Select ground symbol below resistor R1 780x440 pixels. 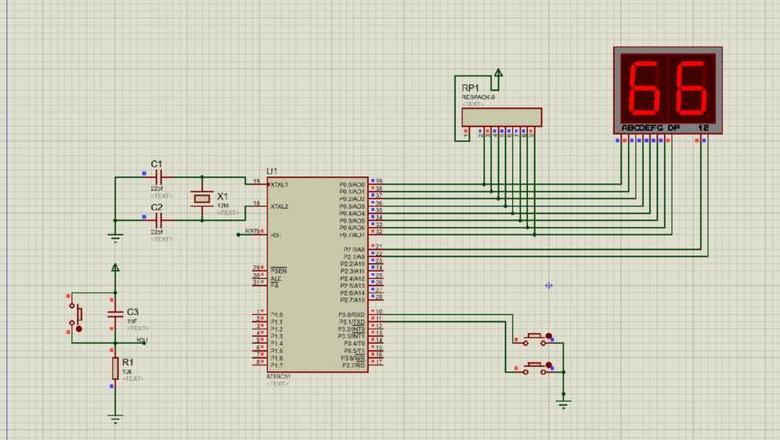[x=115, y=420]
